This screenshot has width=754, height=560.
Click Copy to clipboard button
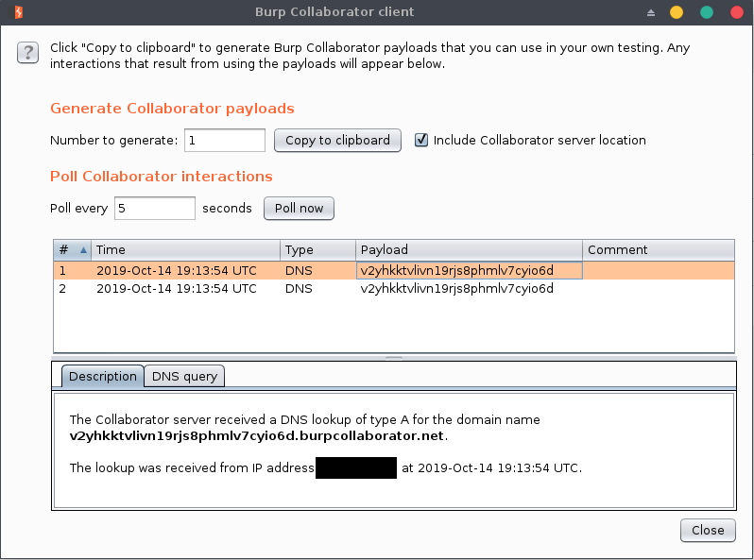[x=337, y=141]
